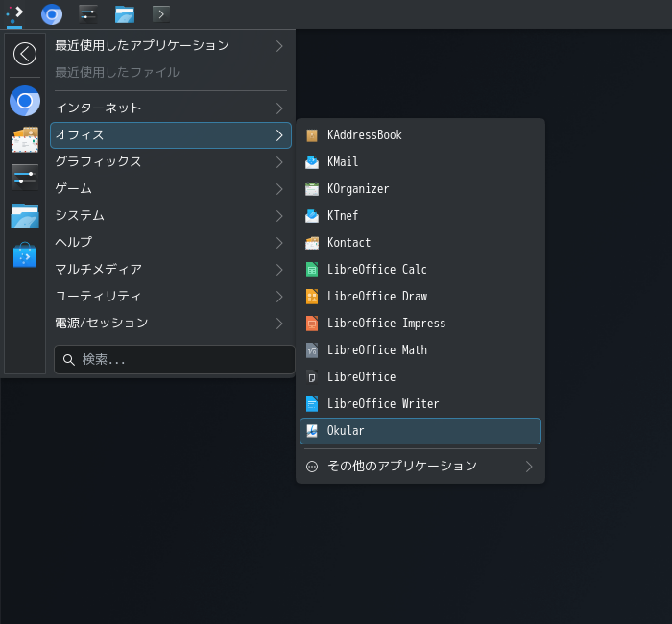Viewport: 672px width, 624px height.
Task: Launch LibreOffice Impress
Action: (420, 324)
